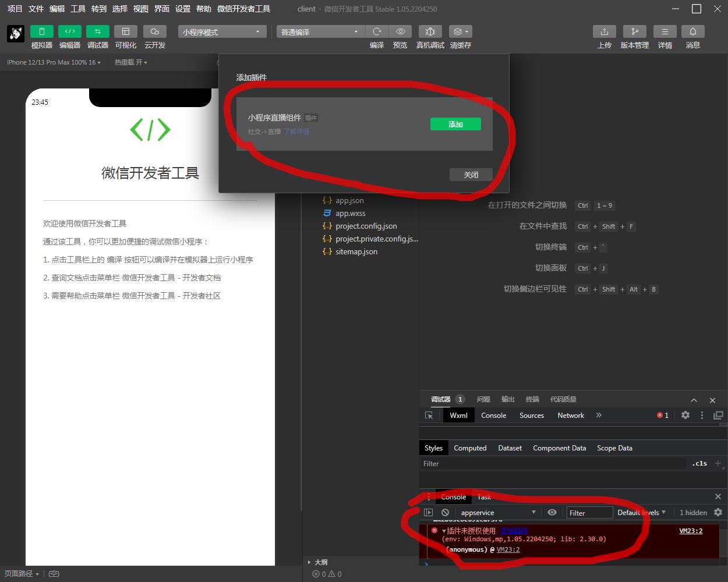The image size is (728, 582).
Task: Clear the console with the ban icon
Action: pyautogui.click(x=446, y=512)
